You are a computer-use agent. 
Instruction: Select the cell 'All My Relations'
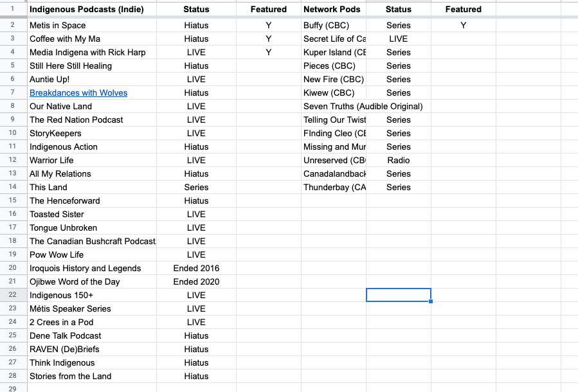coord(92,174)
